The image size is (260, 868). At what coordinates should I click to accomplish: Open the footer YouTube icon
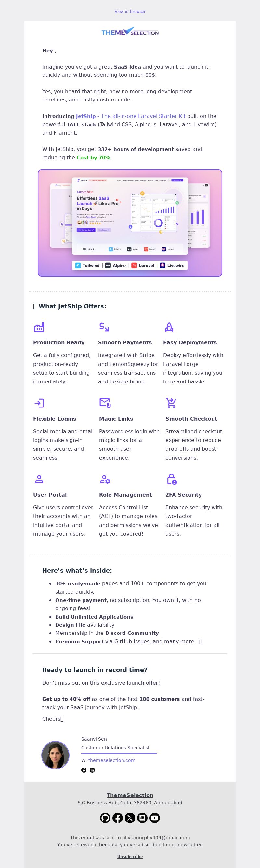click(155, 818)
